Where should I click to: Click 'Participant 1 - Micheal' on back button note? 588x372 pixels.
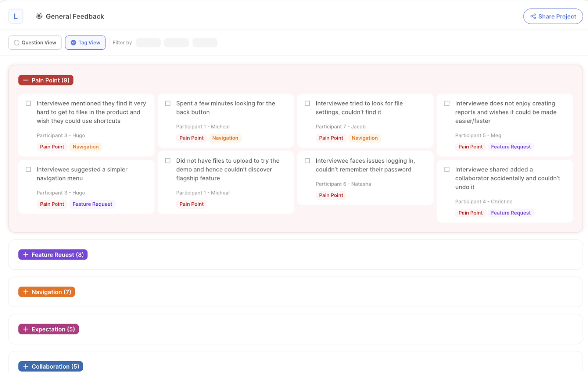click(203, 127)
